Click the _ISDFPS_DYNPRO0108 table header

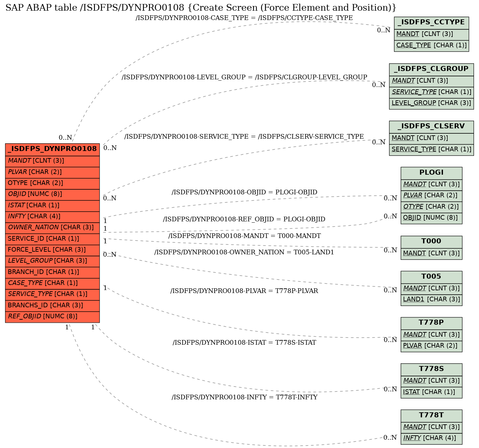(x=52, y=149)
